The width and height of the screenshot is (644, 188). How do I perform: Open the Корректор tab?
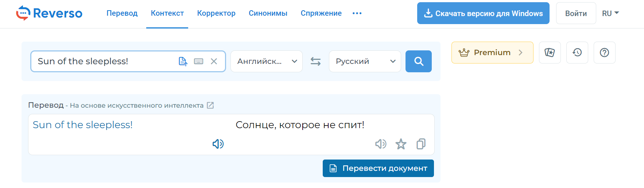click(216, 13)
